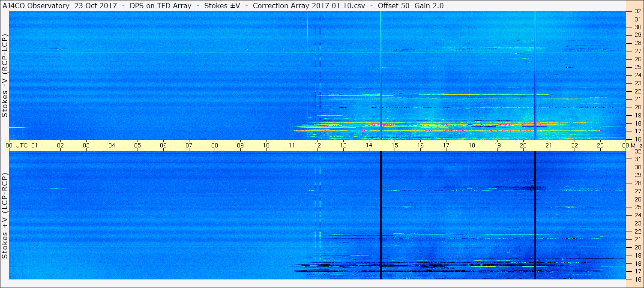Select the "Gain 2.0" header value

pyautogui.click(x=429, y=6)
